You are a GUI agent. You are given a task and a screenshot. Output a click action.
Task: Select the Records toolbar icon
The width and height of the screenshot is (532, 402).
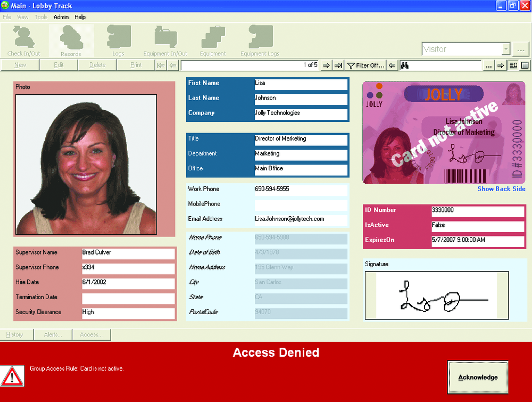click(x=71, y=41)
